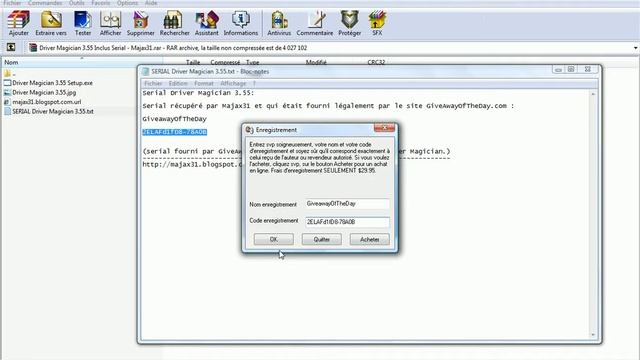Go up one folder level icon

point(11,47)
